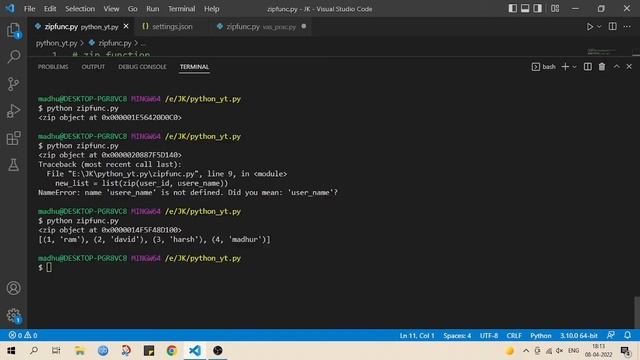Image resolution: width=640 pixels, height=360 pixels.
Task: Open the Run menu
Action: 152,9
